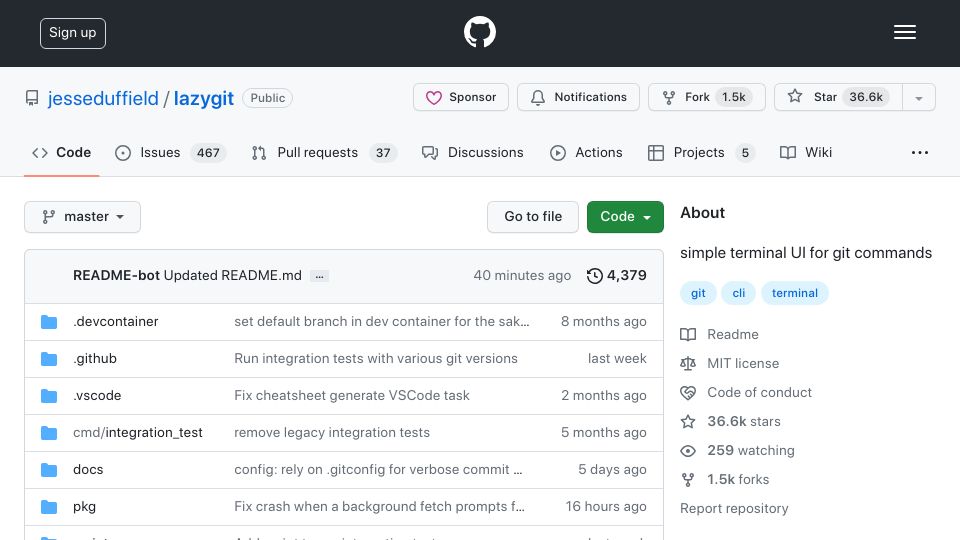Click Go to file button
Screen dimensions: 960x540
coord(533,217)
